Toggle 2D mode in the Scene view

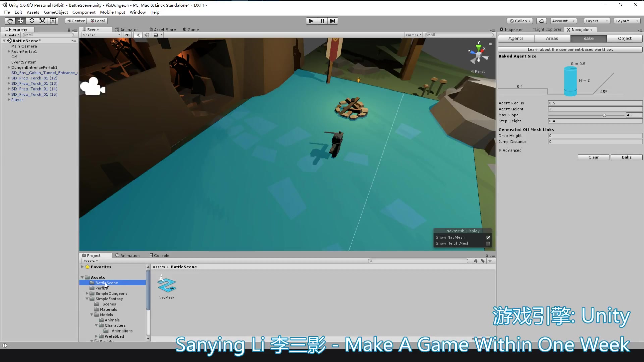127,35
